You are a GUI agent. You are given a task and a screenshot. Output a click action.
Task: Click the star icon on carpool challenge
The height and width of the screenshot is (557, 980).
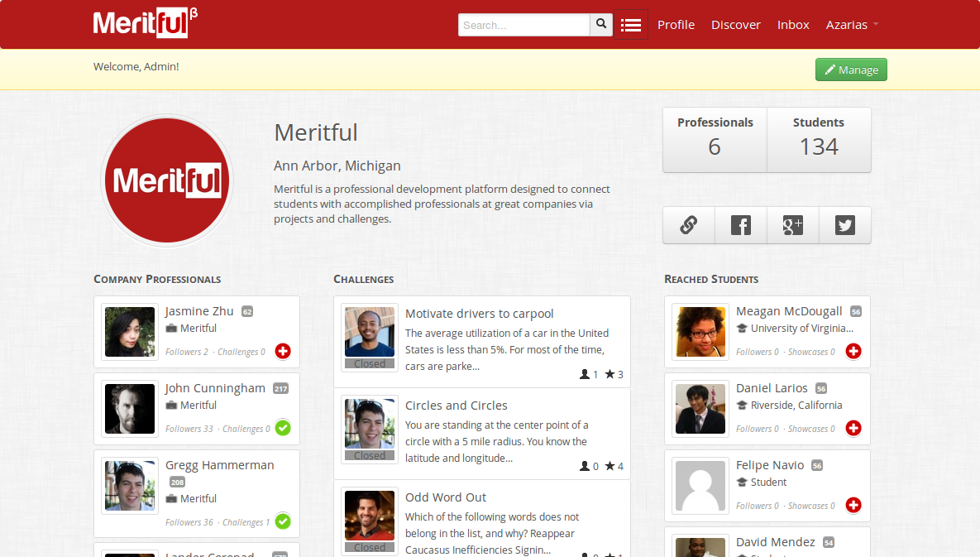click(x=610, y=374)
